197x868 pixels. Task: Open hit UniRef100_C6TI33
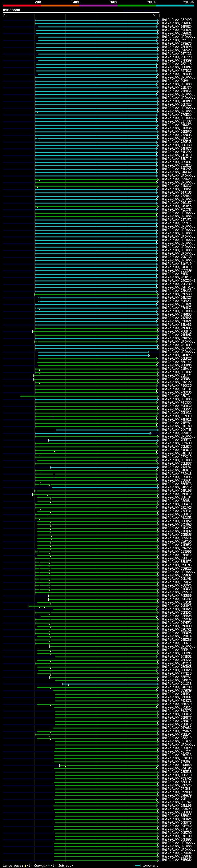pos(177,54)
